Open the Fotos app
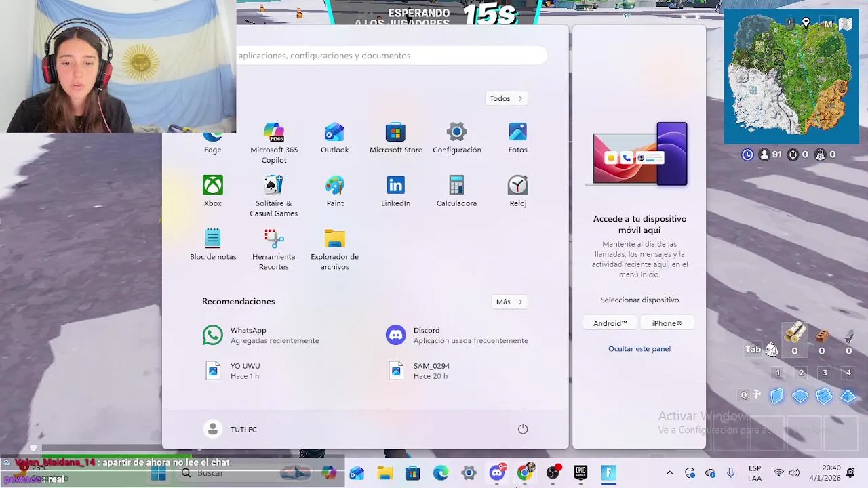868x488 pixels. pos(517,138)
